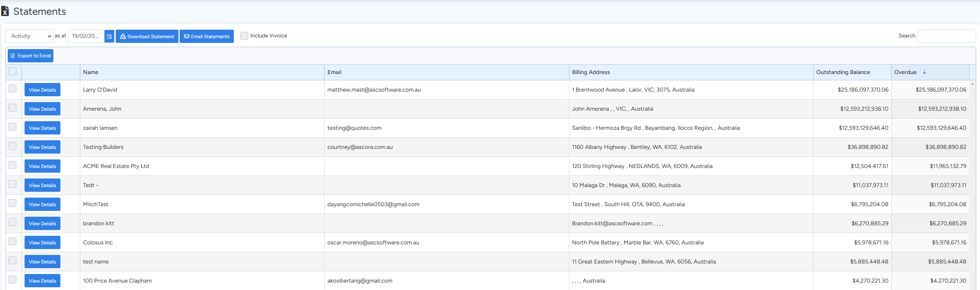Sort by the Email column header

334,72
